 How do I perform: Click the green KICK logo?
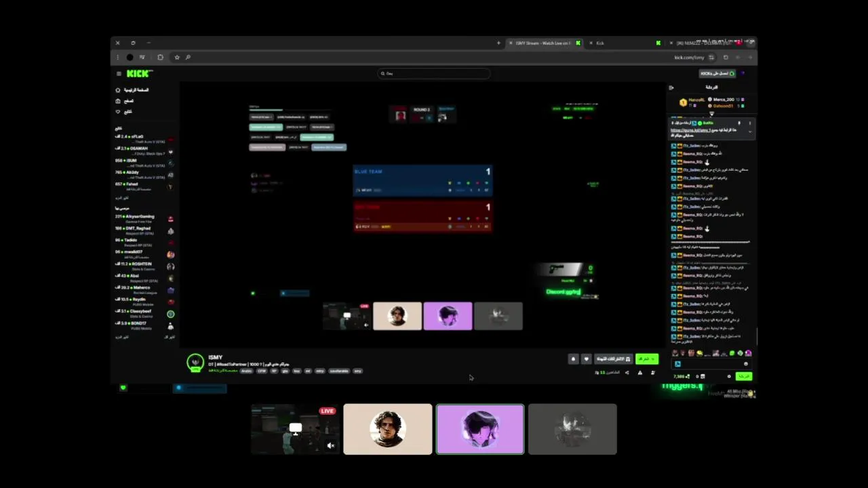pyautogui.click(x=139, y=73)
